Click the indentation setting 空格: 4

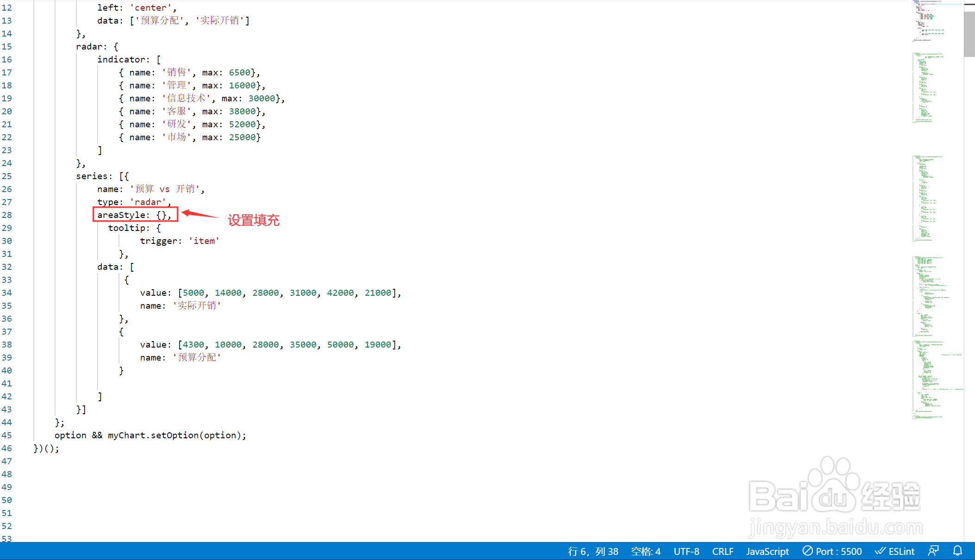(x=645, y=551)
